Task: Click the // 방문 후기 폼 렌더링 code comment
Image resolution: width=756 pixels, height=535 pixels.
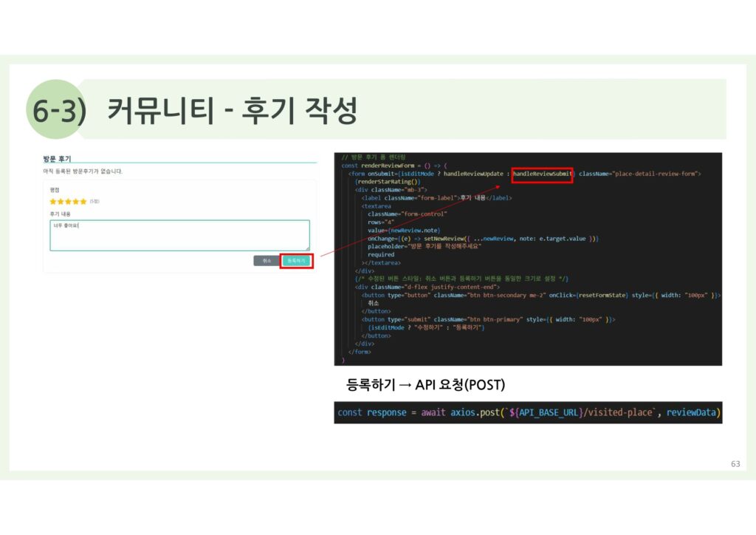Action: pyautogui.click(x=374, y=157)
